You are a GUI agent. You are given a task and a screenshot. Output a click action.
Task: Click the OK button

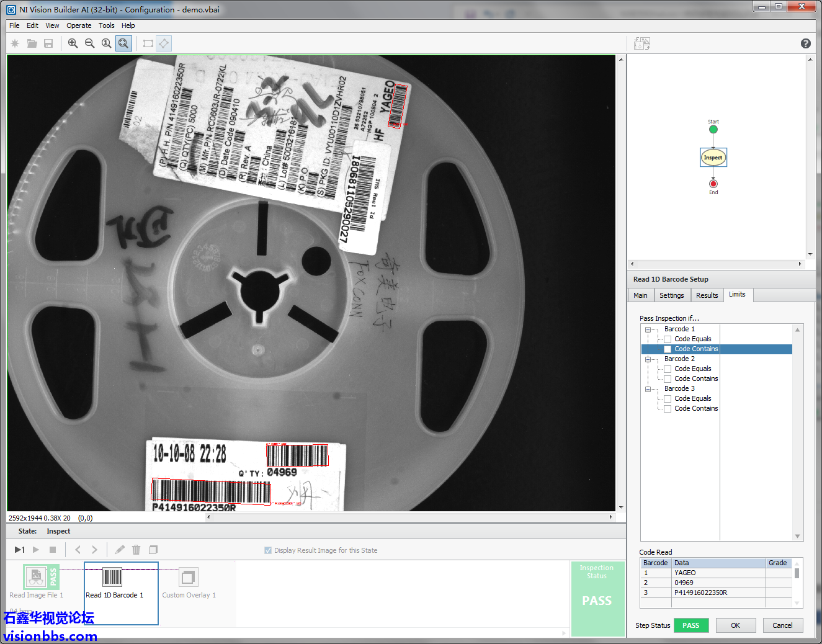735,625
